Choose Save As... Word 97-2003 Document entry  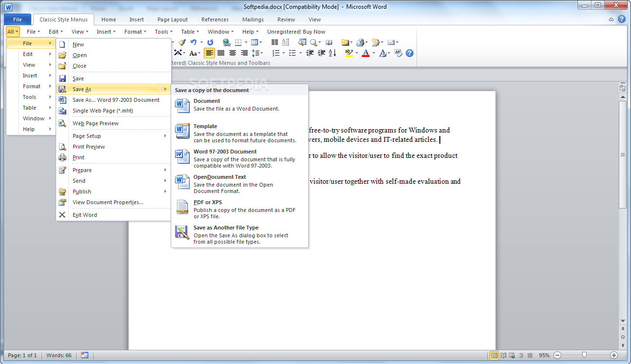point(114,100)
